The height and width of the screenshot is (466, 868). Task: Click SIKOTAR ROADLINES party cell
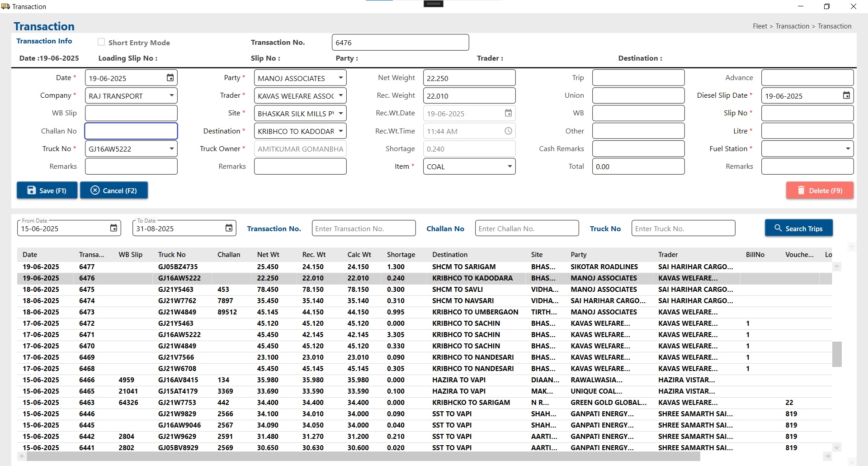(x=604, y=267)
